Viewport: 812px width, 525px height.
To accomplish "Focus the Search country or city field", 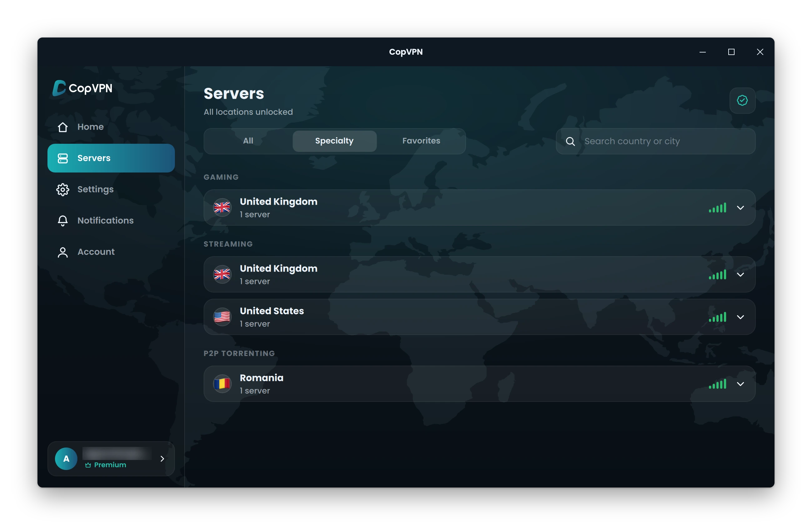I will (655, 141).
